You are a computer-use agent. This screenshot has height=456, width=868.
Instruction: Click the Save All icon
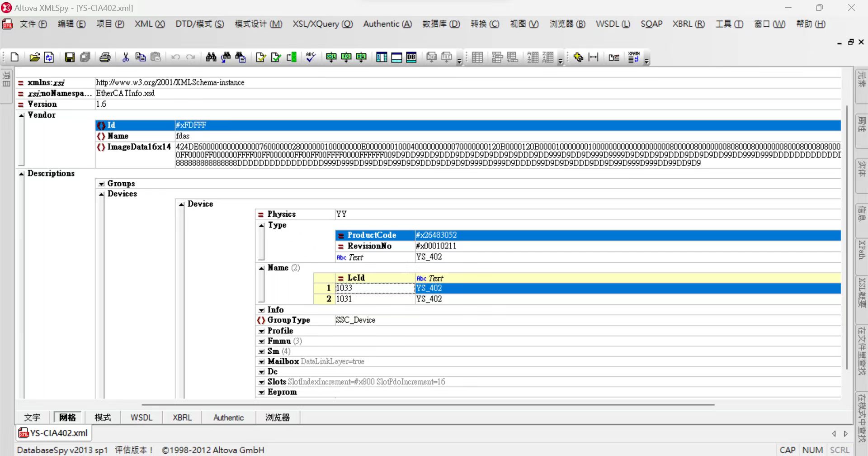(85, 57)
